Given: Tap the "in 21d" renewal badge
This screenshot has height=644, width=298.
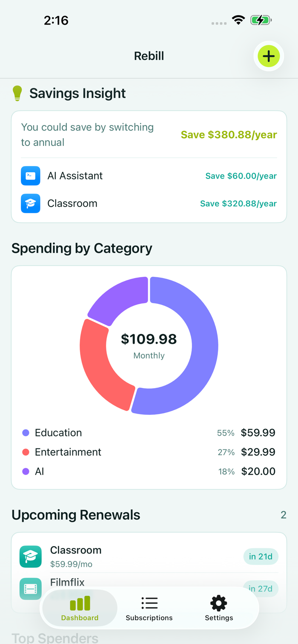Looking at the screenshot, I should [x=261, y=556].
